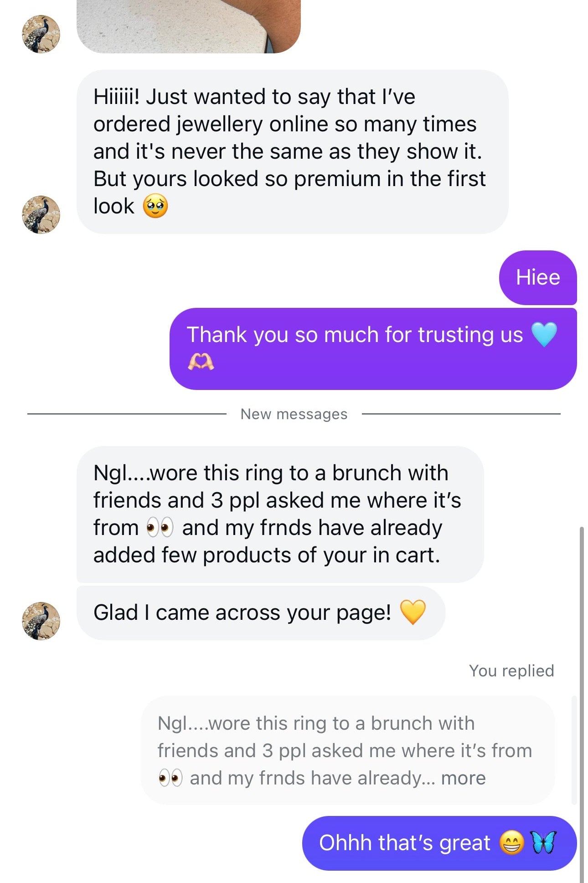Tap peacock avatar beside "Glad I came across"

click(41, 621)
